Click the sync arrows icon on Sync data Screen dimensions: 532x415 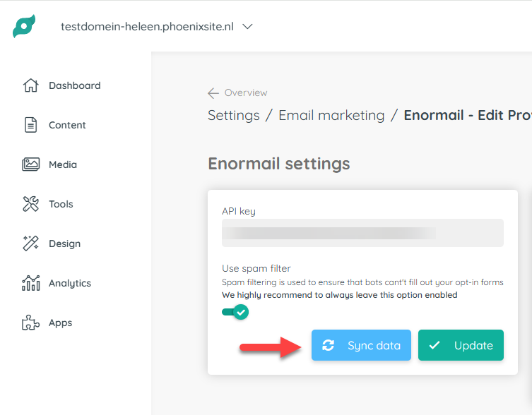pos(328,345)
